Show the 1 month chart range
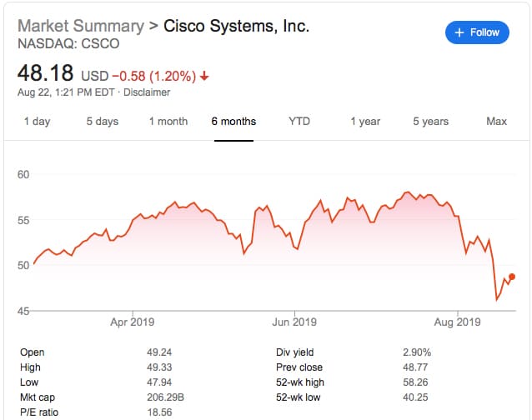532x420 pixels. (168, 122)
